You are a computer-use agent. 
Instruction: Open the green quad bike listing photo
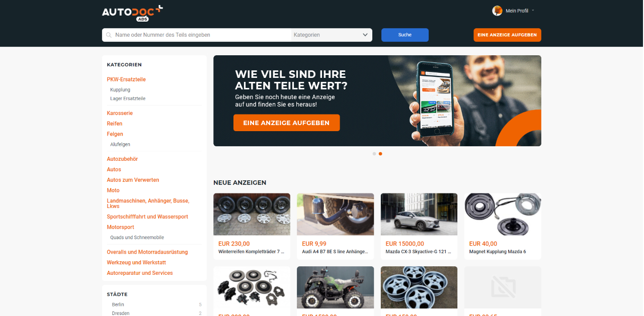(x=335, y=287)
